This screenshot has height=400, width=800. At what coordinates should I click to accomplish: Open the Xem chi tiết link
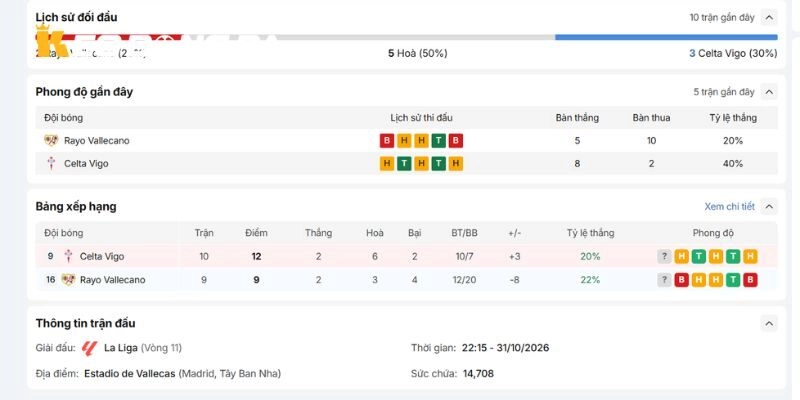pyautogui.click(x=729, y=207)
